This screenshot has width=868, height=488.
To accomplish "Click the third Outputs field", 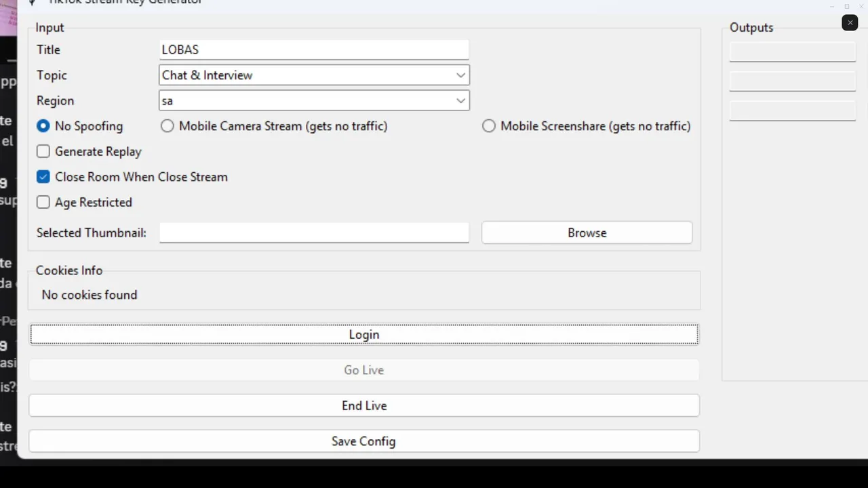I will coord(792,110).
